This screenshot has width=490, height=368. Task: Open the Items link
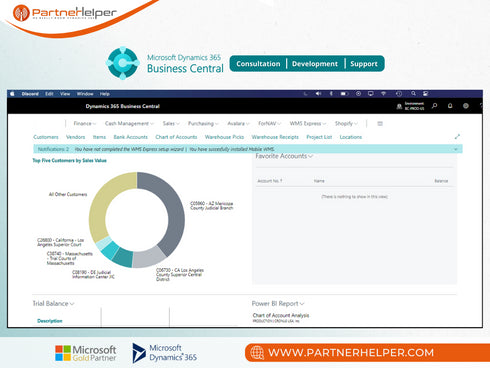99,137
